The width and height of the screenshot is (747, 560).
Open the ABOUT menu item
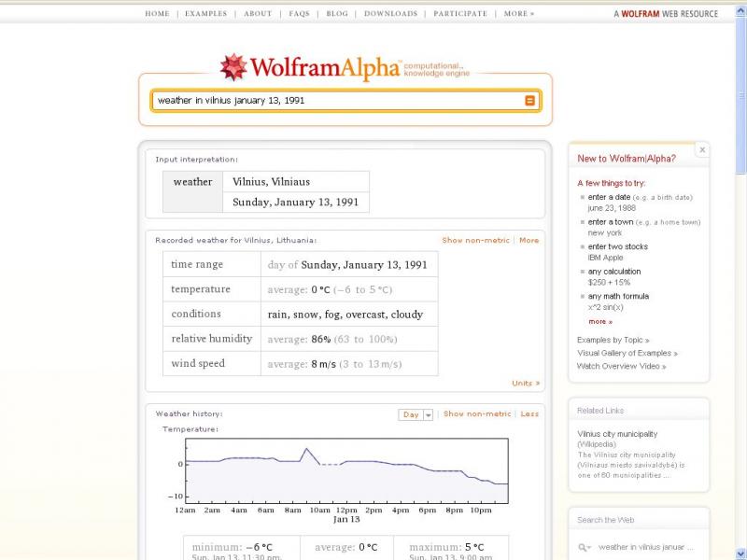point(258,14)
